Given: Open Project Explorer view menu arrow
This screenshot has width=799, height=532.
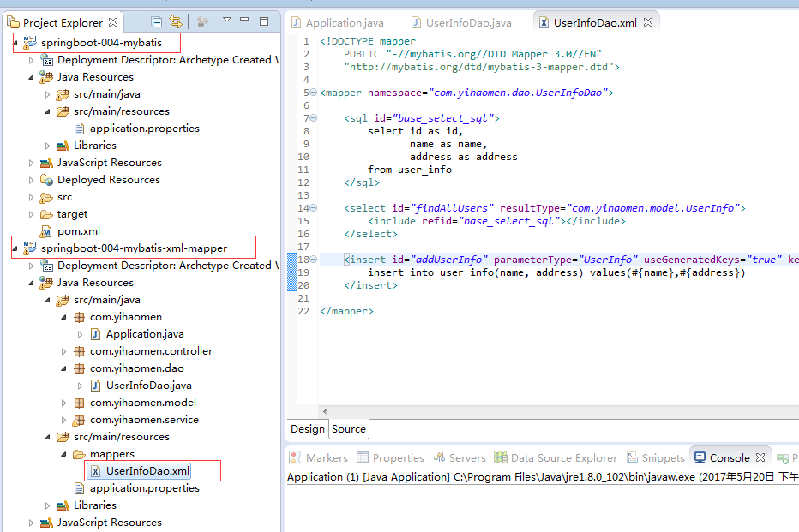Looking at the screenshot, I should point(227,20).
